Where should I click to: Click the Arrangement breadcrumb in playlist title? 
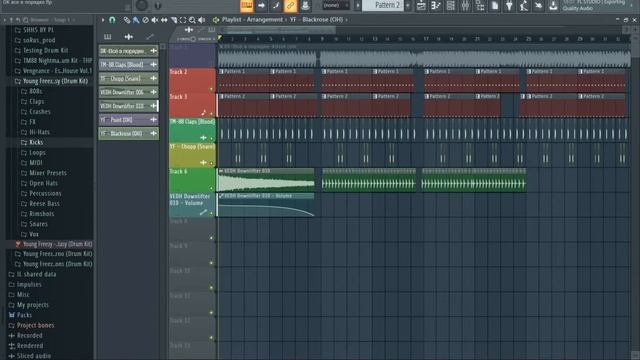point(265,20)
